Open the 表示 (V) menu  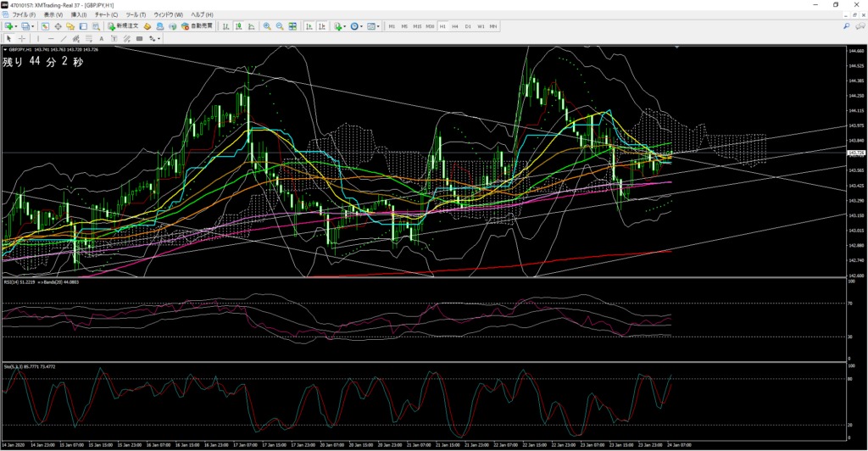(x=53, y=15)
